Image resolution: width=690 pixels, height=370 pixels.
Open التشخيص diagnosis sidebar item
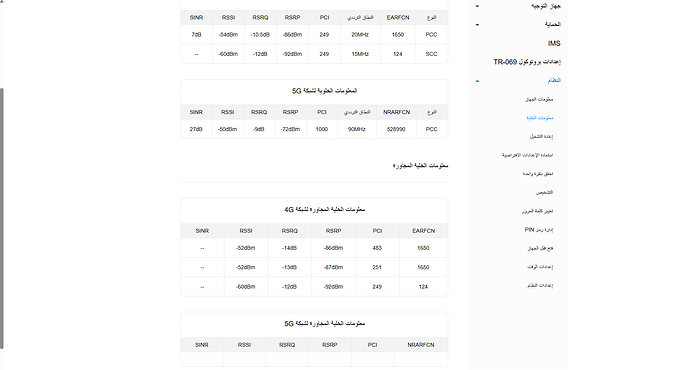pos(544,192)
